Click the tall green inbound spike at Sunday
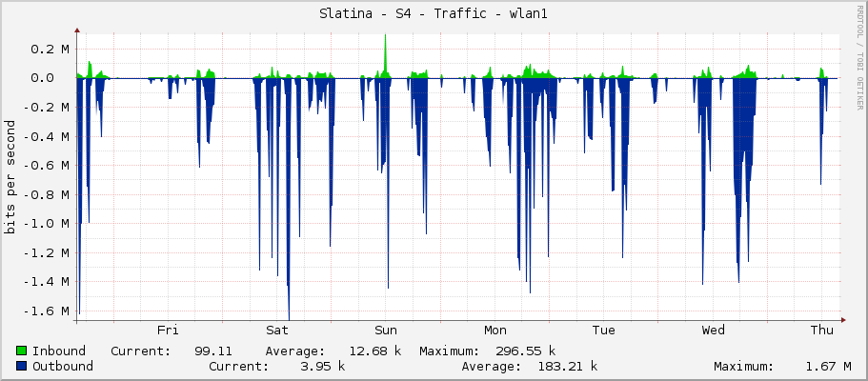This screenshot has height=381, width=868. (385, 55)
